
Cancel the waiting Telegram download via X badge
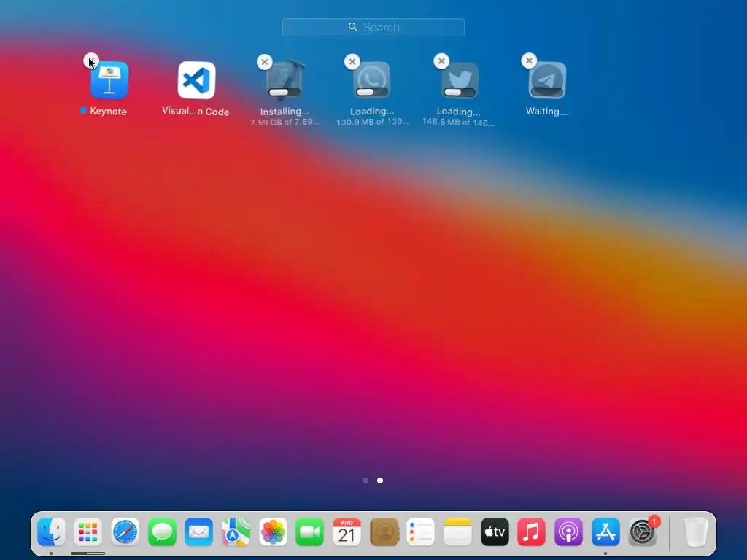click(x=529, y=61)
